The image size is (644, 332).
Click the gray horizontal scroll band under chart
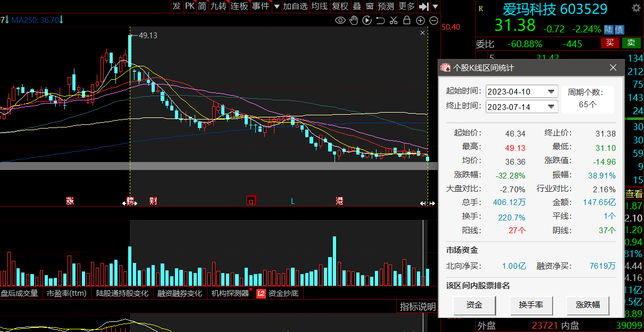[x=219, y=166]
